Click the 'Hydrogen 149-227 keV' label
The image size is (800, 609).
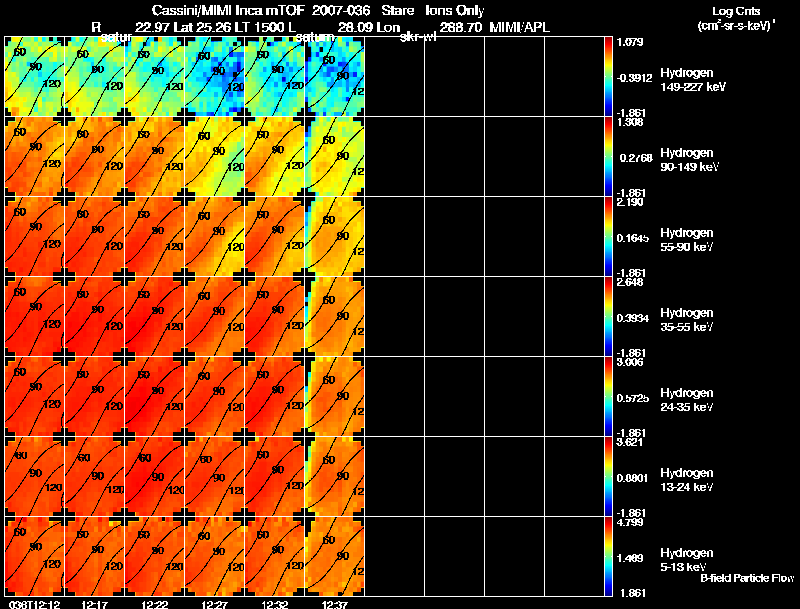pos(693,80)
